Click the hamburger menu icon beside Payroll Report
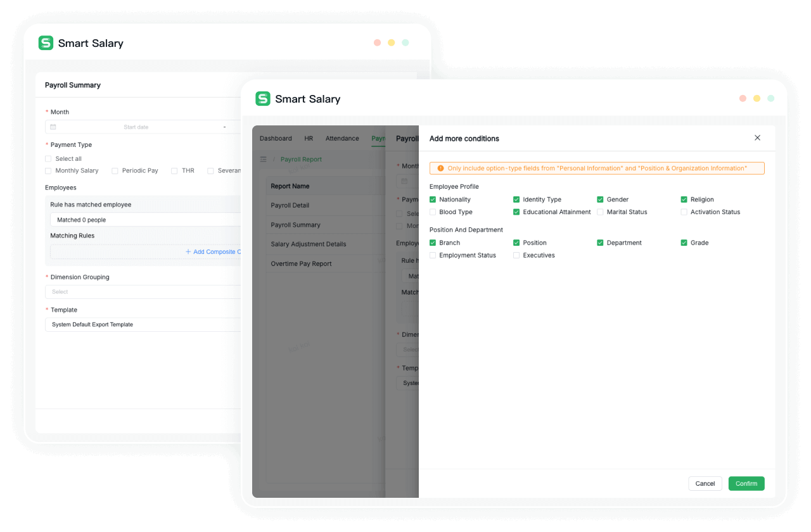The image size is (811, 532). [264, 160]
